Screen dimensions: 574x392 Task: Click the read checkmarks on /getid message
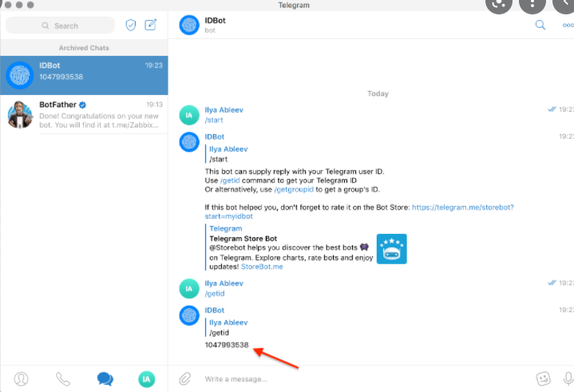(552, 283)
